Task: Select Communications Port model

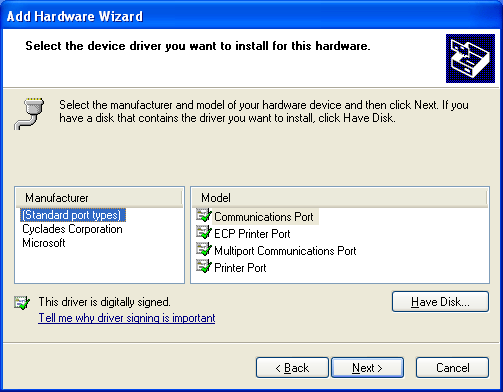Action: (x=264, y=217)
